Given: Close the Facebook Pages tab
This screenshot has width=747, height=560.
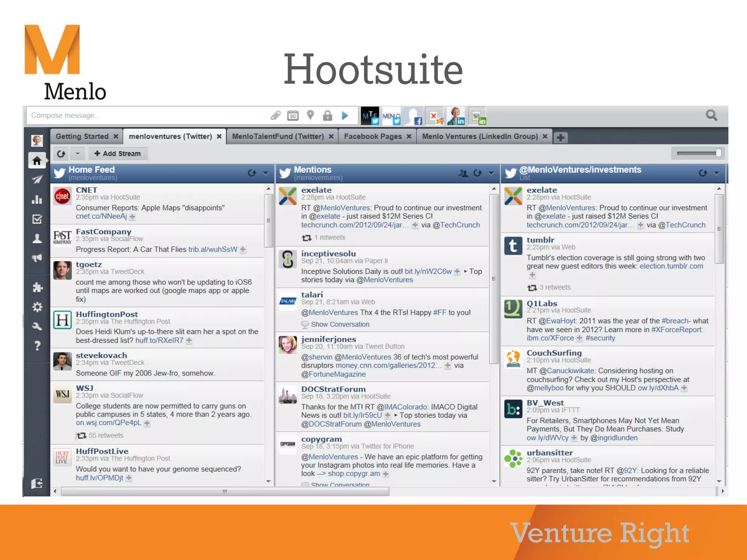Looking at the screenshot, I should (409, 136).
